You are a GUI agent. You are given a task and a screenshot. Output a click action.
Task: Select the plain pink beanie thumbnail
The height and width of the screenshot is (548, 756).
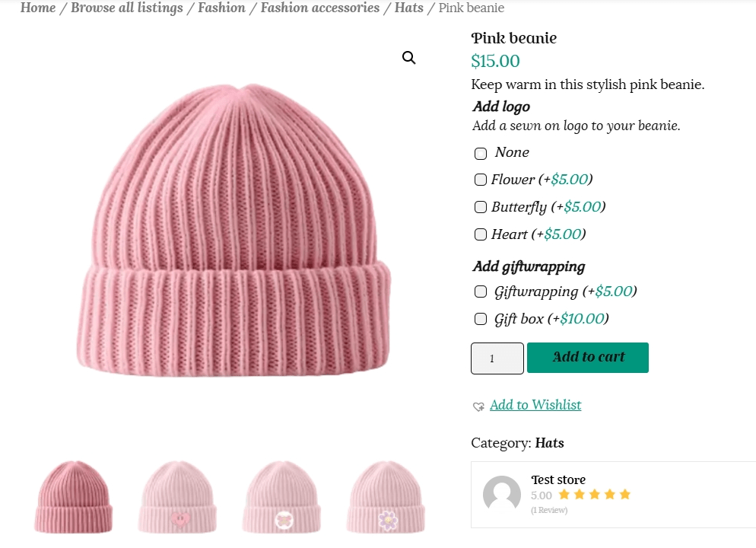tap(73, 496)
